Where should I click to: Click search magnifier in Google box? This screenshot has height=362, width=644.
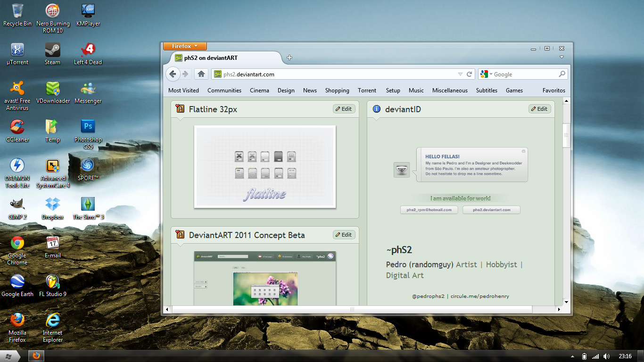[x=561, y=74]
